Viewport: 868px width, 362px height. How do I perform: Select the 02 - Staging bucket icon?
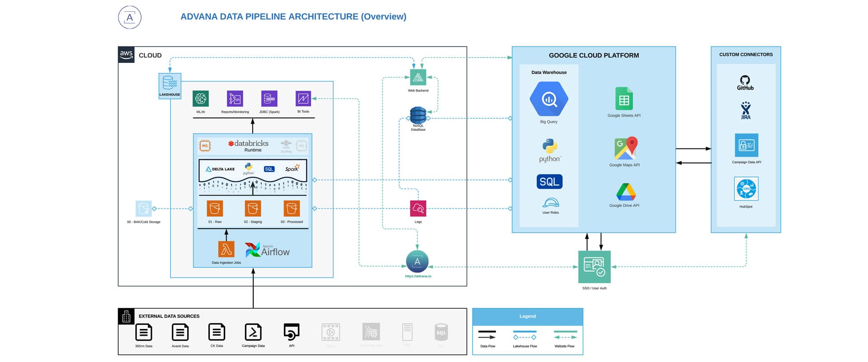[253, 209]
